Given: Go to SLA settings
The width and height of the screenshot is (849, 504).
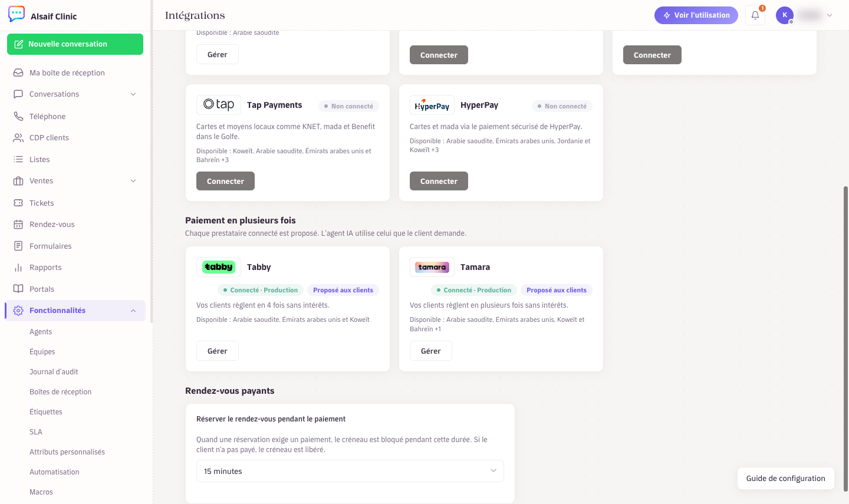Looking at the screenshot, I should [x=36, y=432].
